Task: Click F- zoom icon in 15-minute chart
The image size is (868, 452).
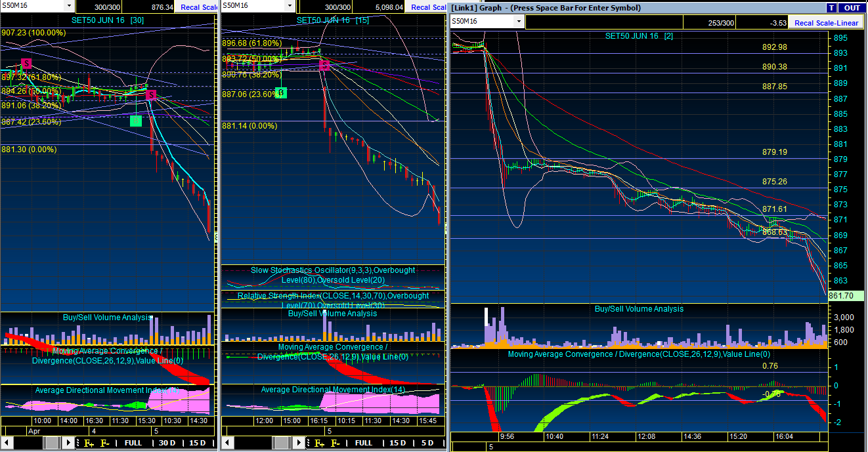Action: (336, 443)
